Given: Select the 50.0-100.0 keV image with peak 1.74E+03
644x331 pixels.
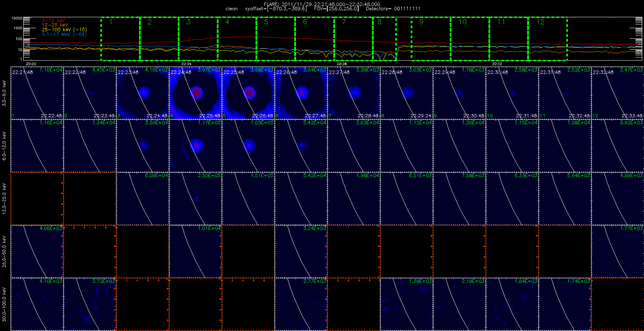Looking at the screenshot, I should pos(565,304).
